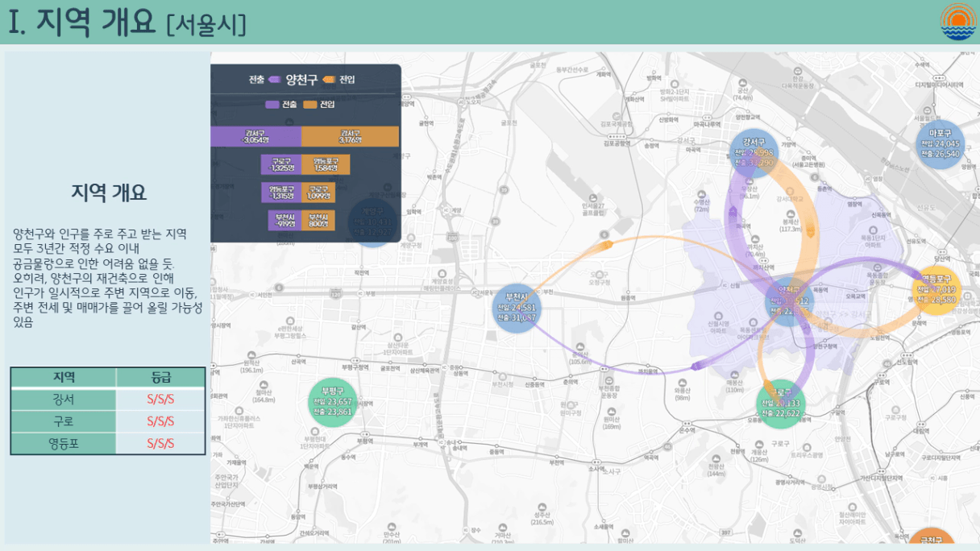Screen dimensions: 980x551
Task: Click the line '공급물량으로 인한 어려움 없을 듯.'
Action: [93, 263]
